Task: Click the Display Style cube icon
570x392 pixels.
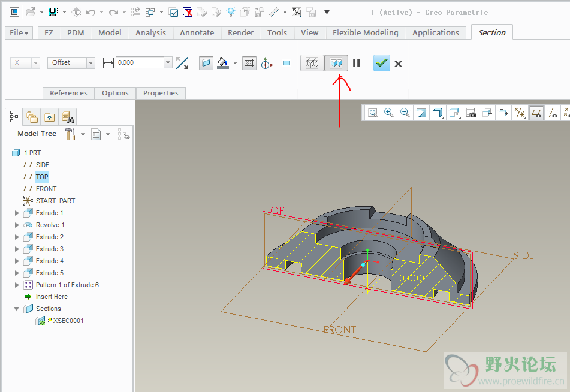Action: point(438,113)
